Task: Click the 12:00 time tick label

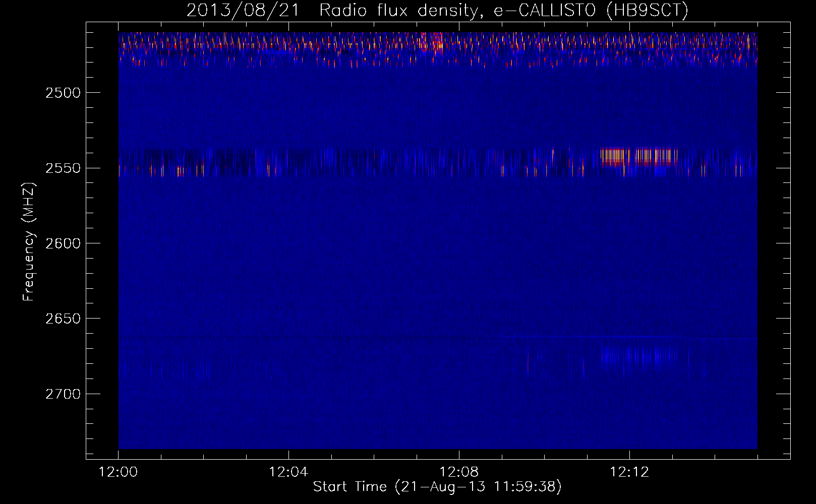Action: point(119,472)
